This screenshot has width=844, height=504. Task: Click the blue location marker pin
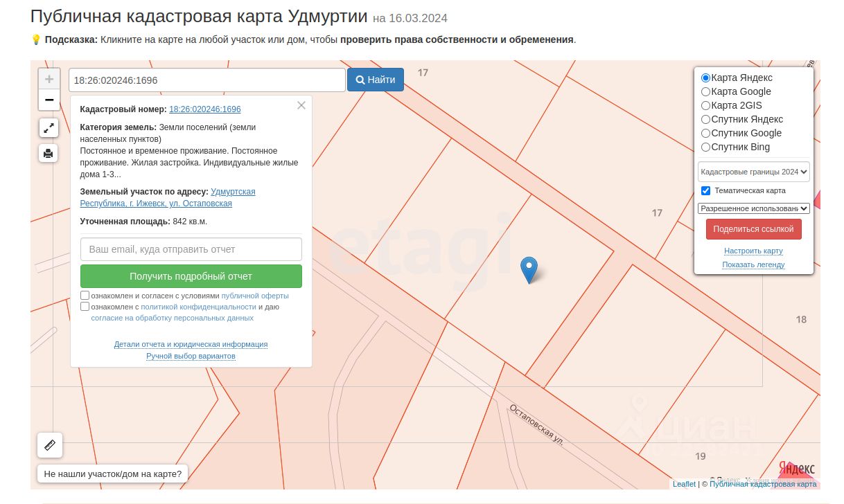tap(529, 270)
